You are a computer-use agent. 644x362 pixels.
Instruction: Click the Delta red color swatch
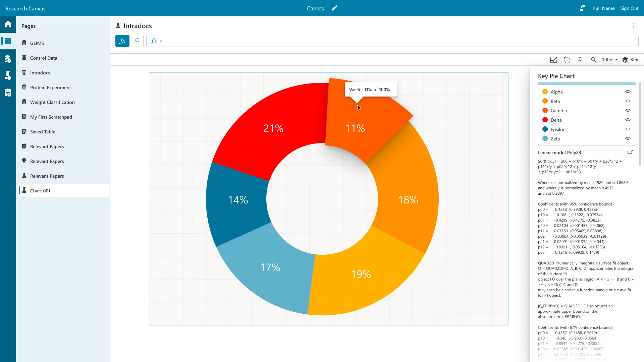(x=545, y=120)
